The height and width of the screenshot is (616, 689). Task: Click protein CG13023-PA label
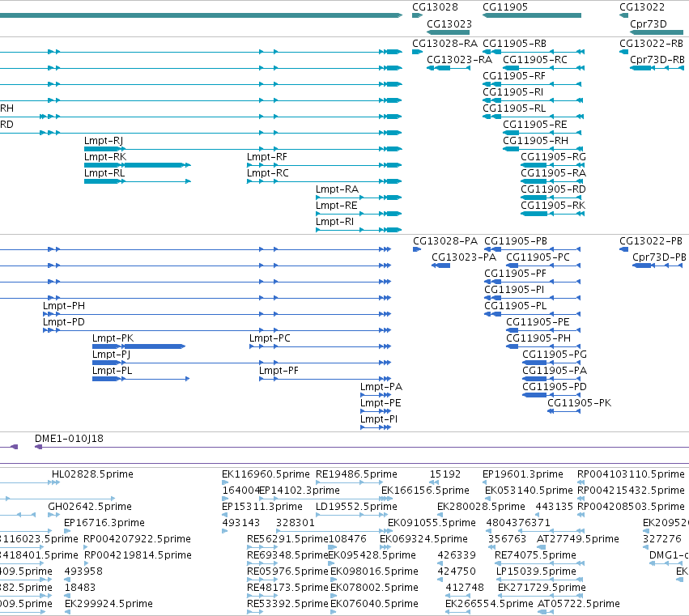click(464, 257)
